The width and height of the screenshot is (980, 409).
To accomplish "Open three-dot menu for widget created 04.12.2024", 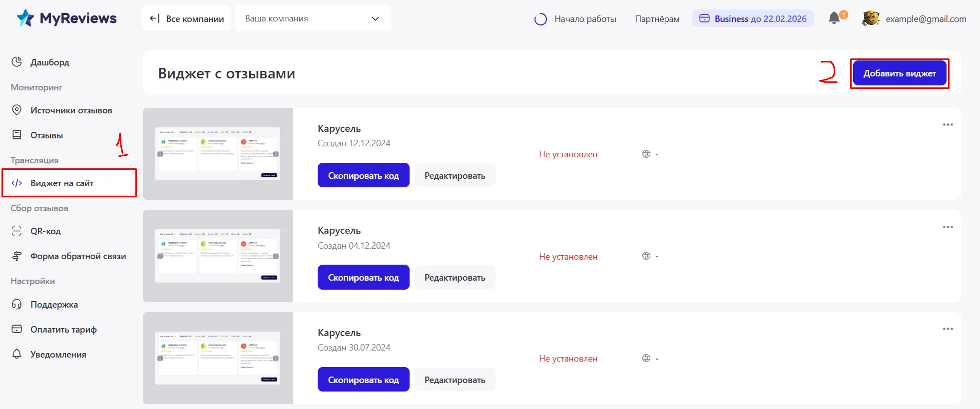I will coord(948,227).
